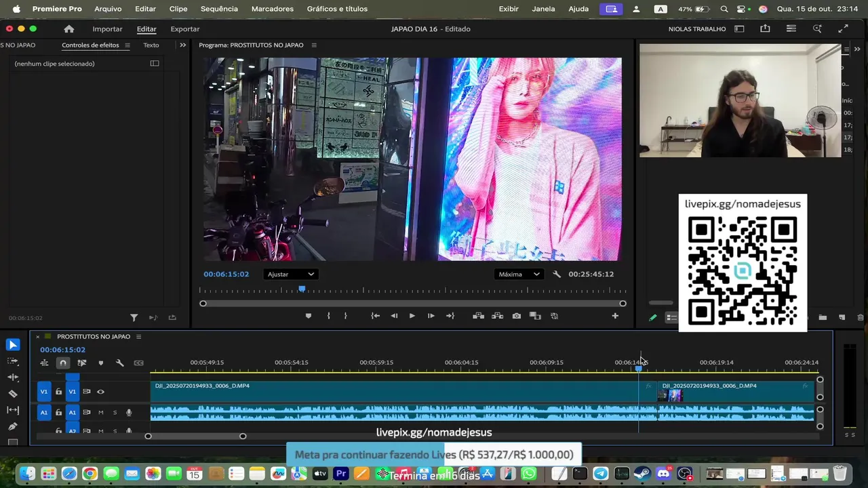Click the Extract button
This screenshot has width=868, height=488.
click(497, 316)
